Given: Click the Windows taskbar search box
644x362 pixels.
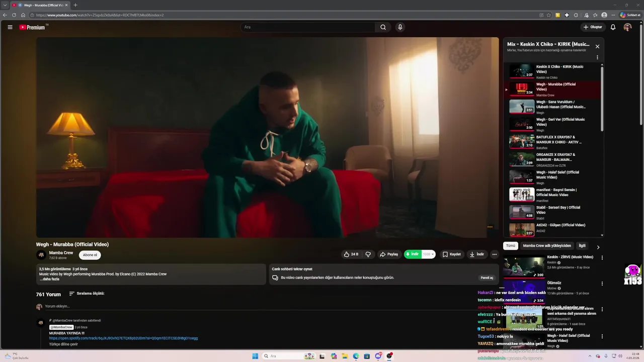Looking at the screenshot, I should [x=289, y=356].
